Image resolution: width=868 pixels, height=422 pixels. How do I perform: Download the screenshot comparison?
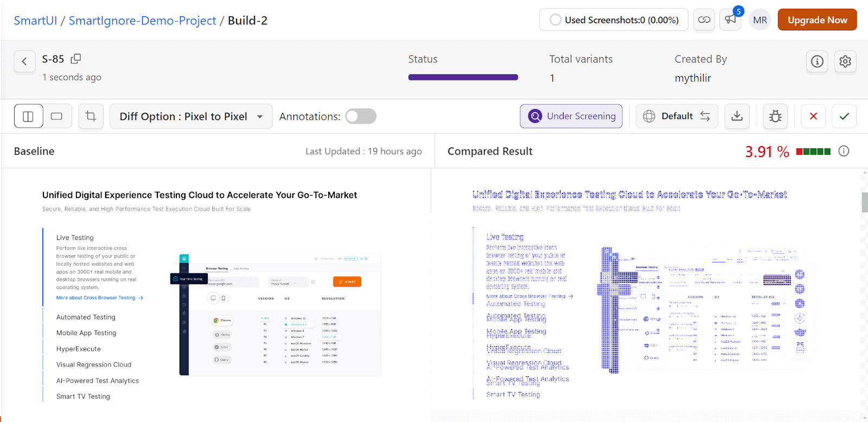click(x=737, y=116)
